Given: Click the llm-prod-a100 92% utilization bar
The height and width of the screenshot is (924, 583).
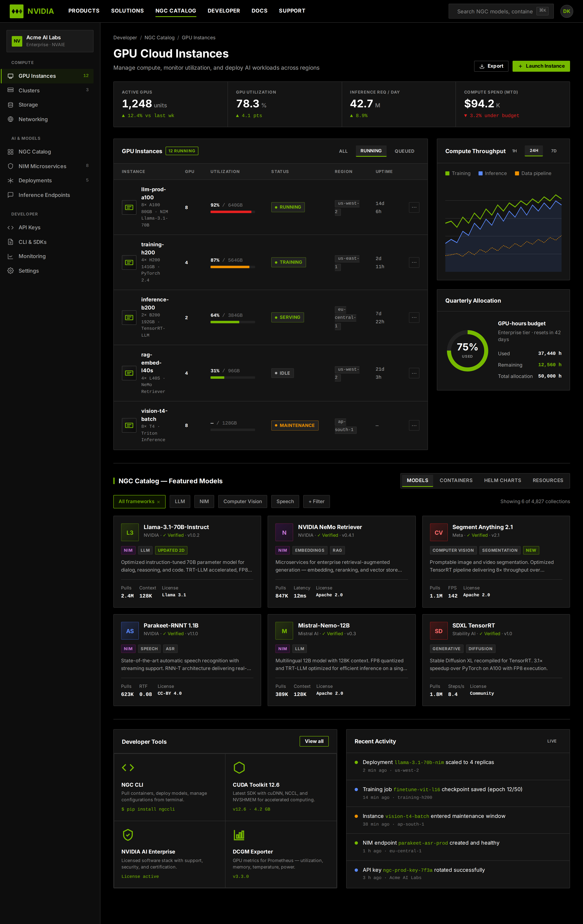Looking at the screenshot, I should [x=232, y=212].
